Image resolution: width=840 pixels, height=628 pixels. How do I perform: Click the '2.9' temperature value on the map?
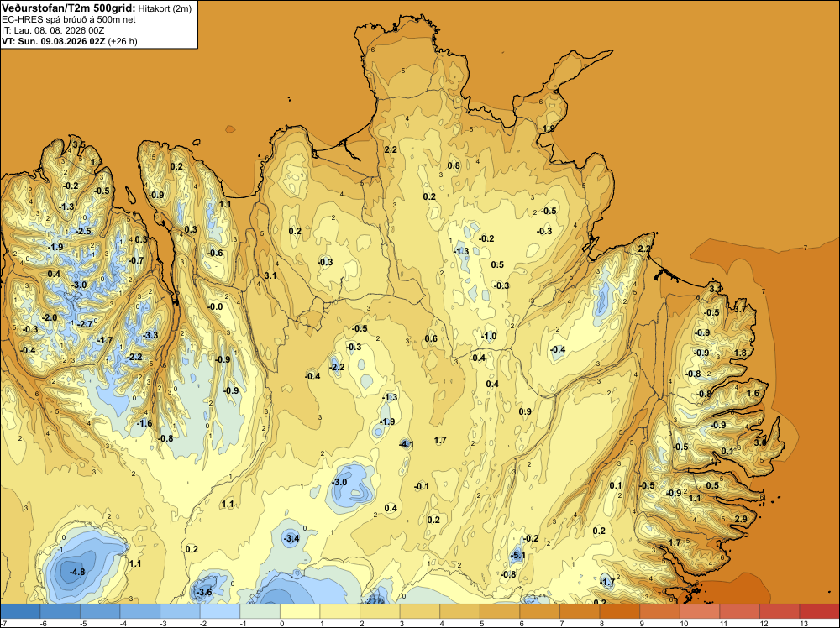[x=741, y=519]
